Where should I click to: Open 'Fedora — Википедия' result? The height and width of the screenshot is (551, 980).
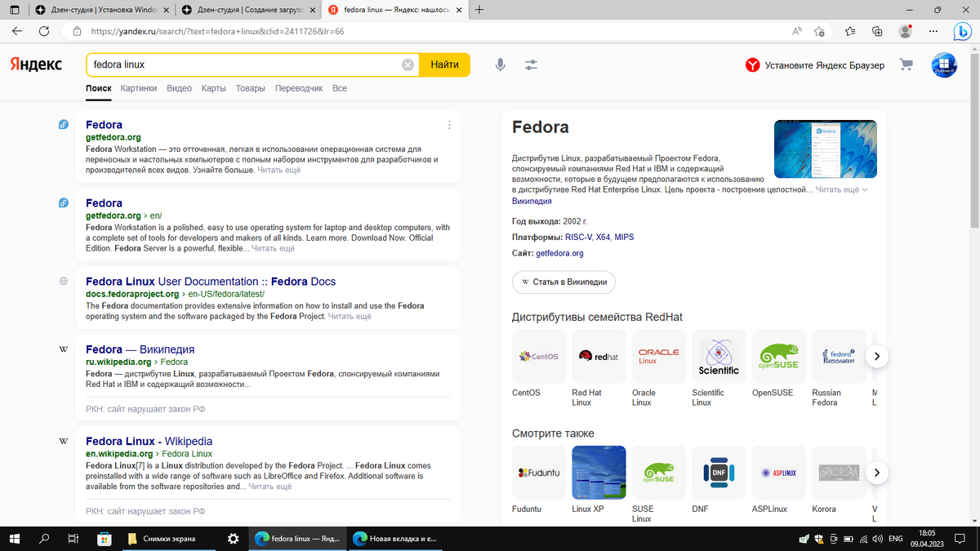tap(140, 349)
